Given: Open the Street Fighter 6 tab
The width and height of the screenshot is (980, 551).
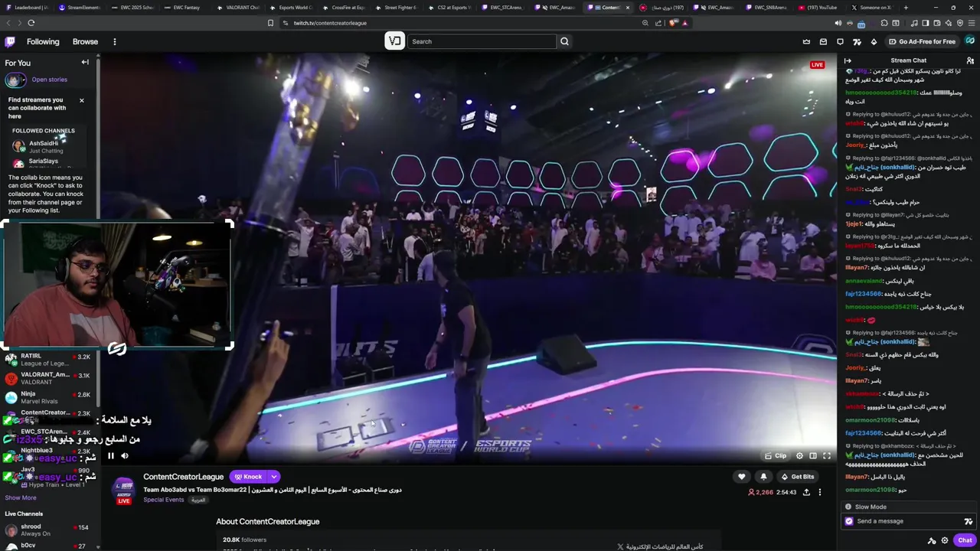Looking at the screenshot, I should [397, 8].
